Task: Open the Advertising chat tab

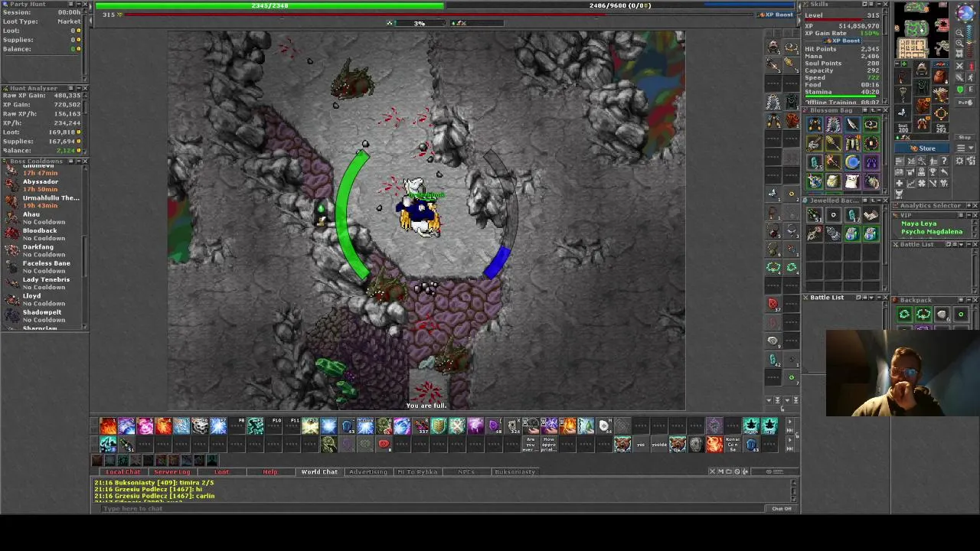Action: pos(368,471)
